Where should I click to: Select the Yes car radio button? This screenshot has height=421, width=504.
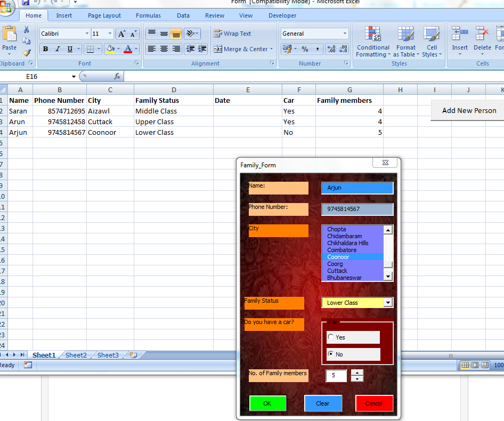(x=331, y=337)
